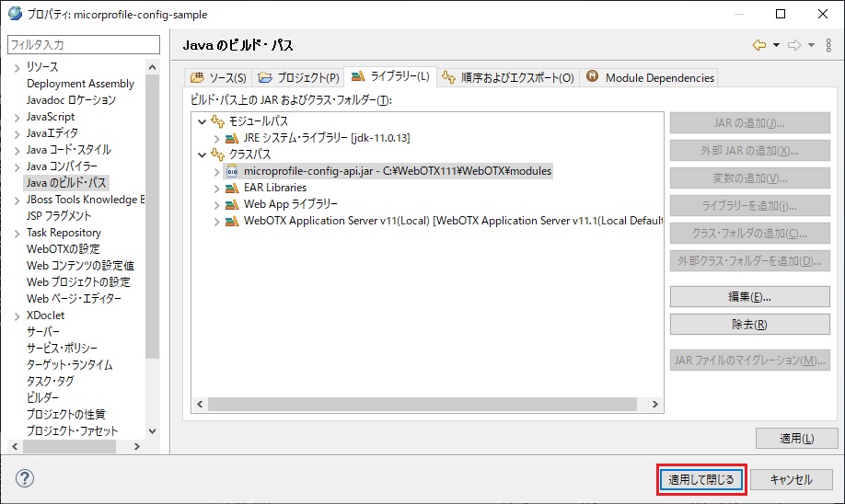845x504 pixels.
Task: Expand the リソース category in sidebar
Action: click(x=16, y=67)
